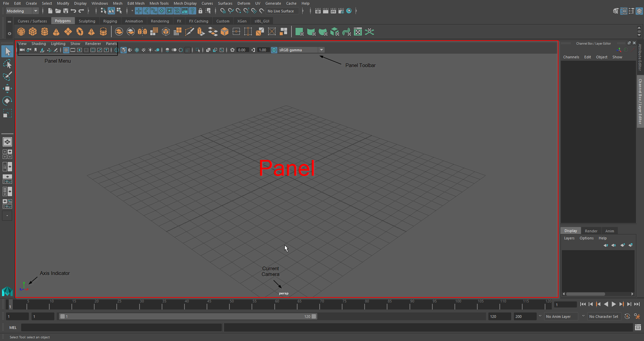Open the Mesh Tools menu
The image size is (644, 341).
(x=159, y=3)
